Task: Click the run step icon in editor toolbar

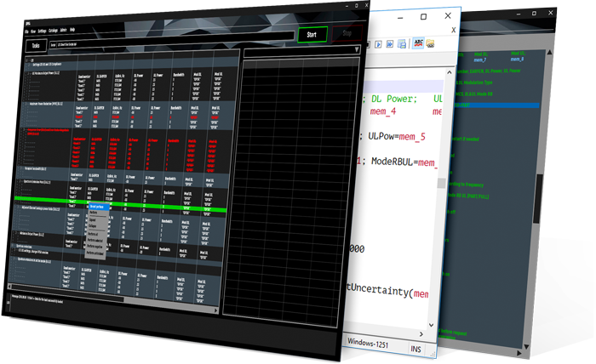Action: [x=378, y=44]
